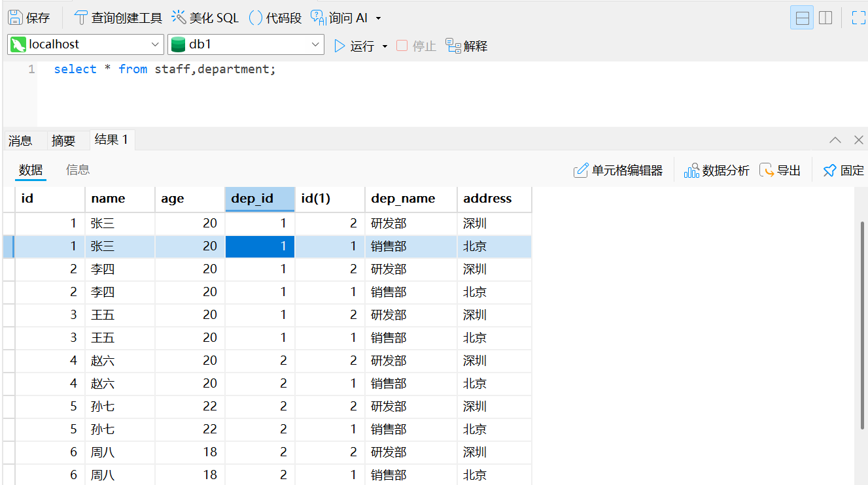Run the query (运行)

354,46
